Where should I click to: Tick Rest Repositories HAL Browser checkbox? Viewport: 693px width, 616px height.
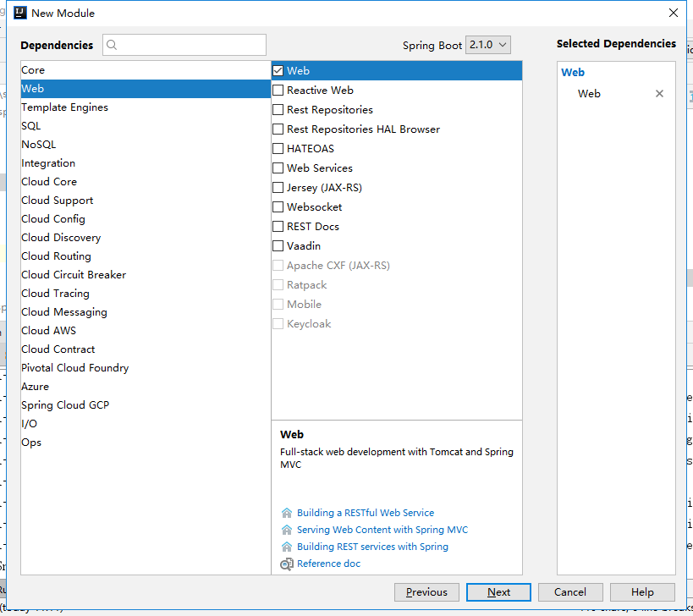pos(278,129)
